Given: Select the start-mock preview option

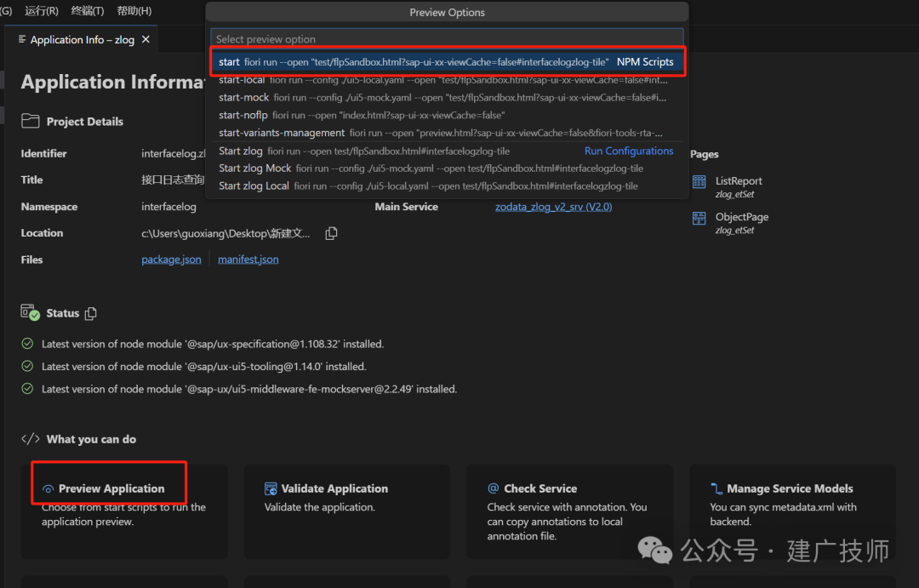Looking at the screenshot, I should click(448, 97).
